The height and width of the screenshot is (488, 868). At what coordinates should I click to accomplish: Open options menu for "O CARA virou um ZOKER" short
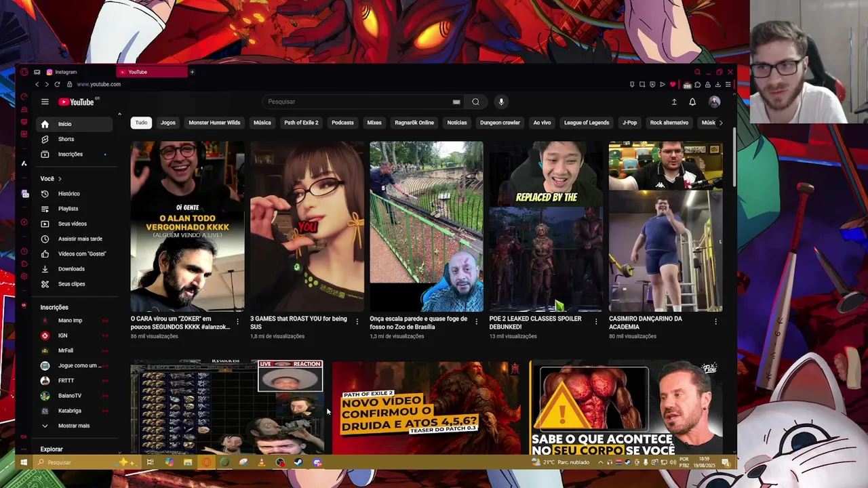pyautogui.click(x=237, y=321)
